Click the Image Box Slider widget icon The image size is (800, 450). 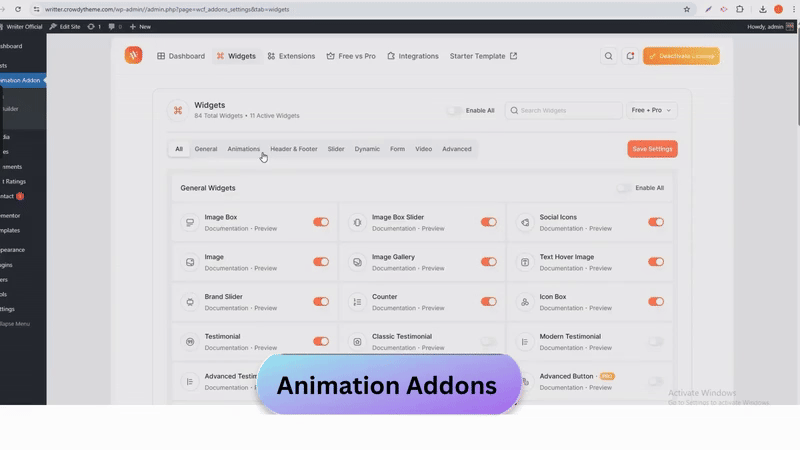(x=357, y=222)
